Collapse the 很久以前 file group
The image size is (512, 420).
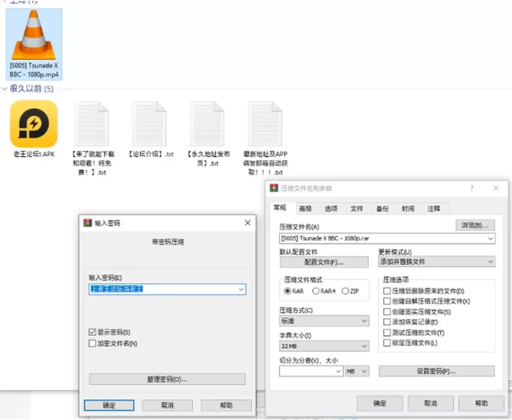click(5, 89)
